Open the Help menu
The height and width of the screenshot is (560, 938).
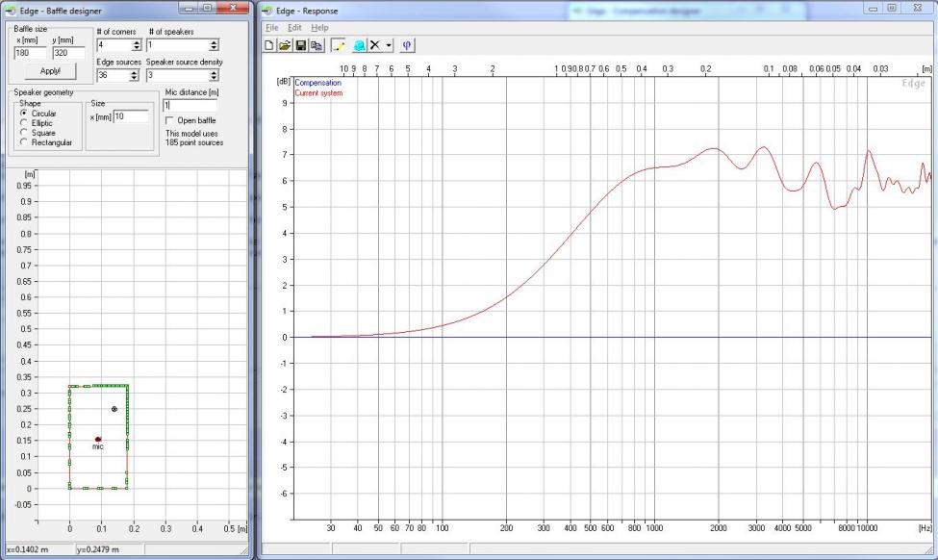(x=318, y=28)
